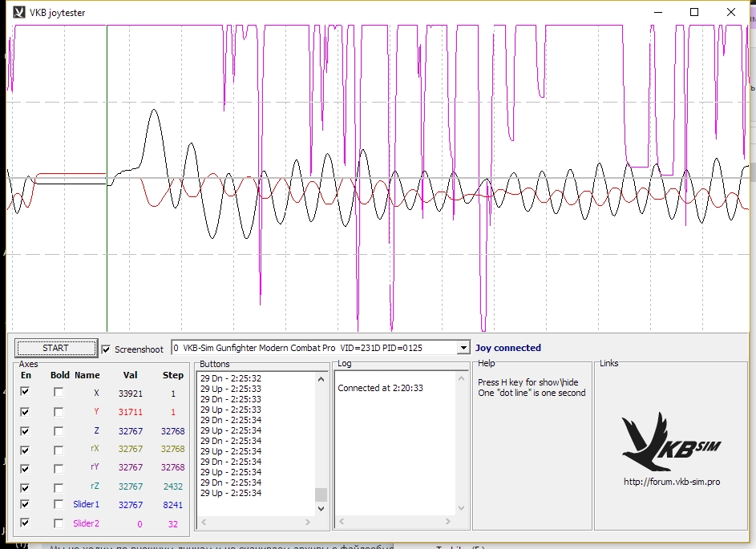Open the forum.vkb-sim.pro link

[671, 482]
